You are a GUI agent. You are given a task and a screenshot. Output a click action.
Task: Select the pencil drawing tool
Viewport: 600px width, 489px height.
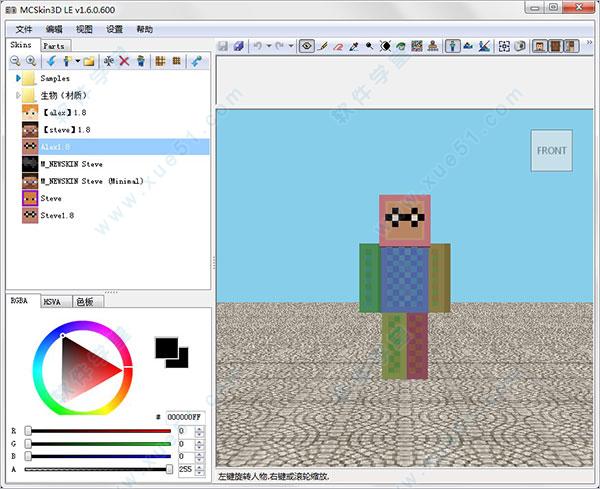pos(324,45)
